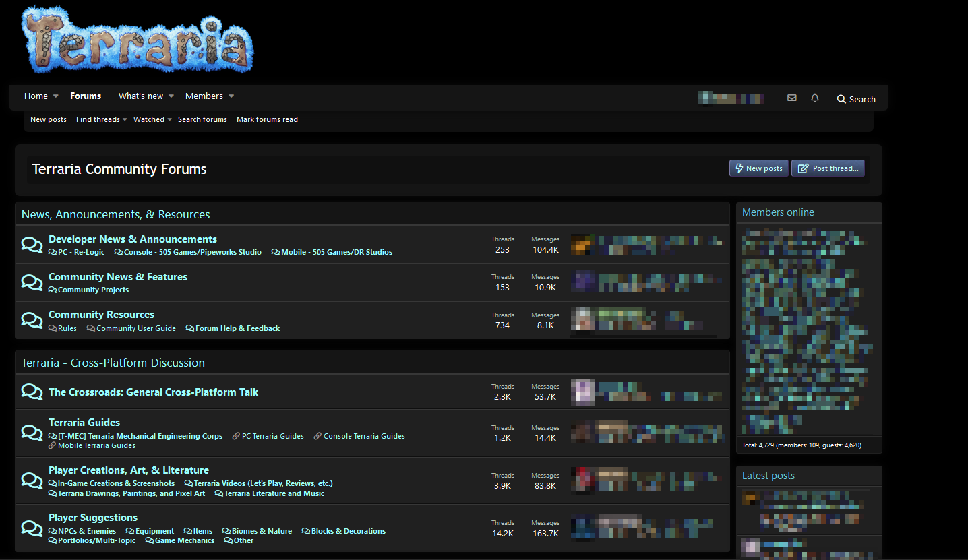Expand the Watched dropdown menu
This screenshot has width=968, height=560.
click(148, 119)
